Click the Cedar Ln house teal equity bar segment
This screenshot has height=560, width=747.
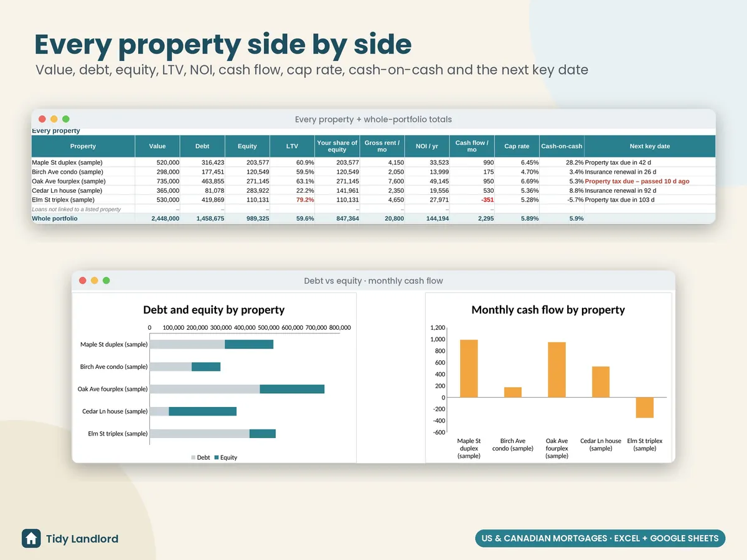coord(203,411)
